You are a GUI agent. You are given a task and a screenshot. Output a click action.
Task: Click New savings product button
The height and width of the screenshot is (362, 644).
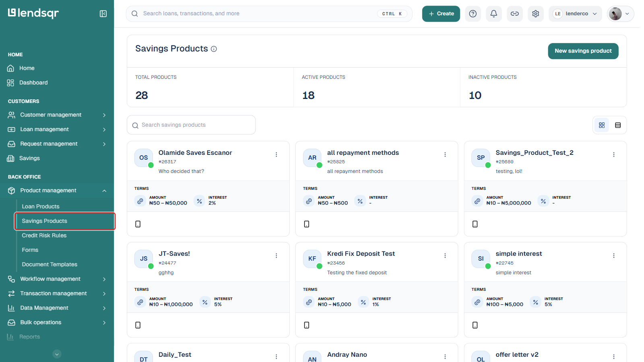click(x=583, y=51)
